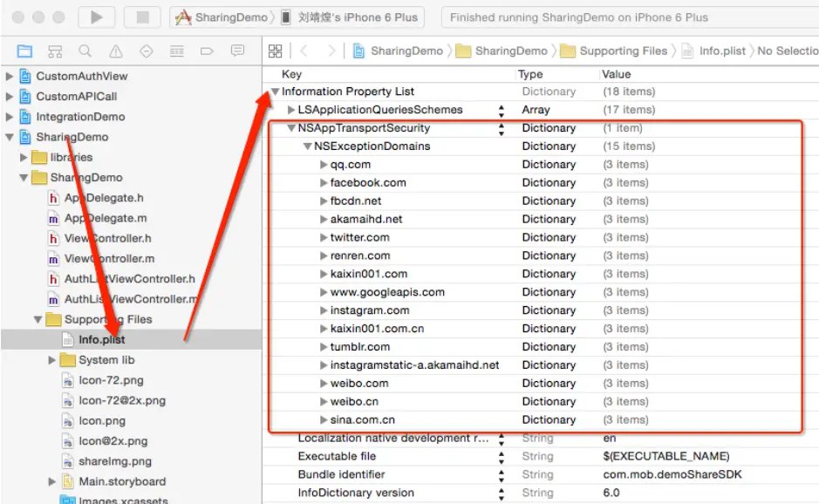The height and width of the screenshot is (504, 819).
Task: Go forward with the jump bar right arrow
Action: point(331,51)
